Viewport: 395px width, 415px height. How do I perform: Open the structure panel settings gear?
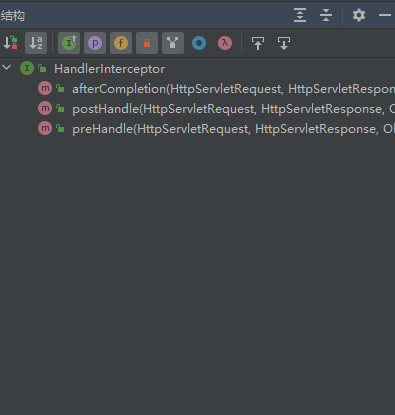359,15
